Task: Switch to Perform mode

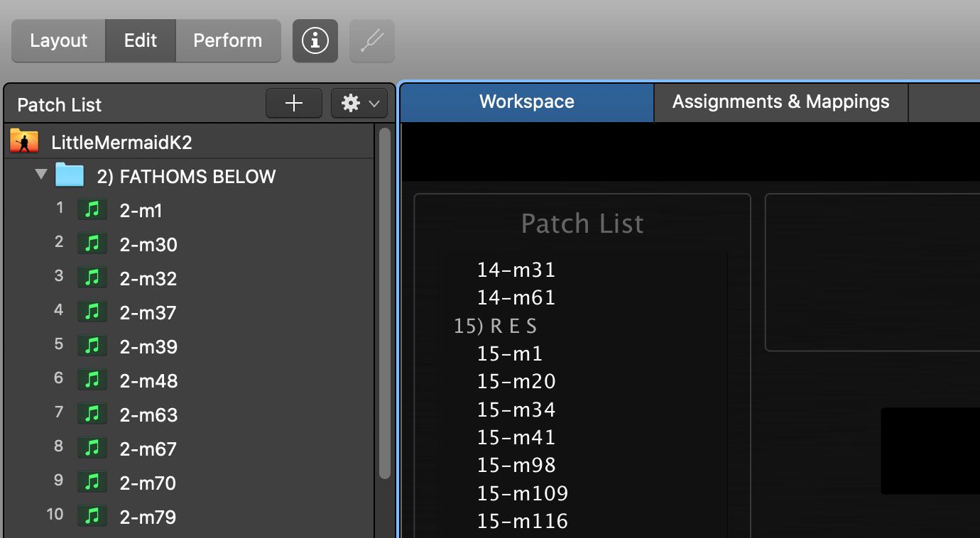Action: tap(228, 40)
